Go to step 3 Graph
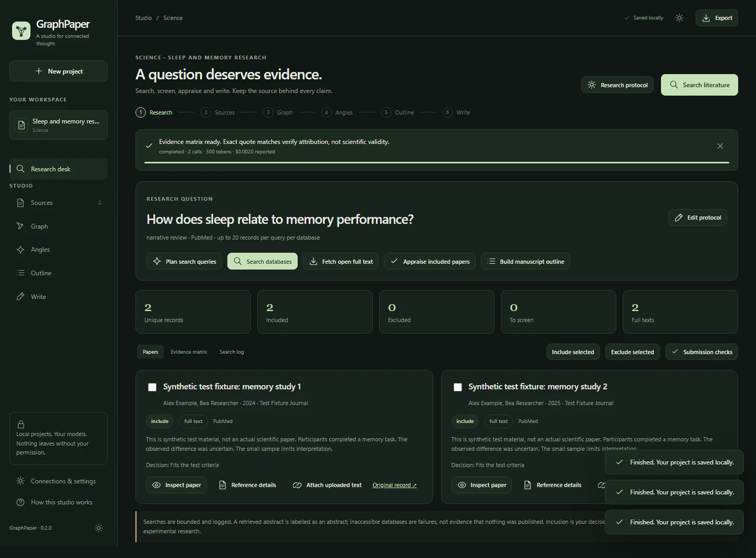The width and height of the screenshot is (756, 558). pos(278,112)
